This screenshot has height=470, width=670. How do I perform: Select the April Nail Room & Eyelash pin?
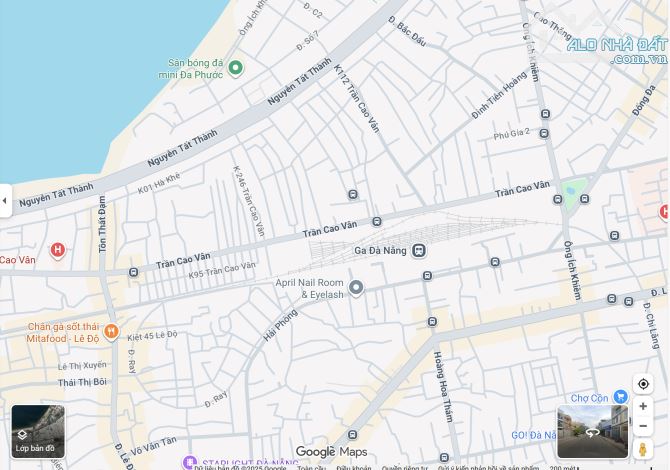(355, 288)
